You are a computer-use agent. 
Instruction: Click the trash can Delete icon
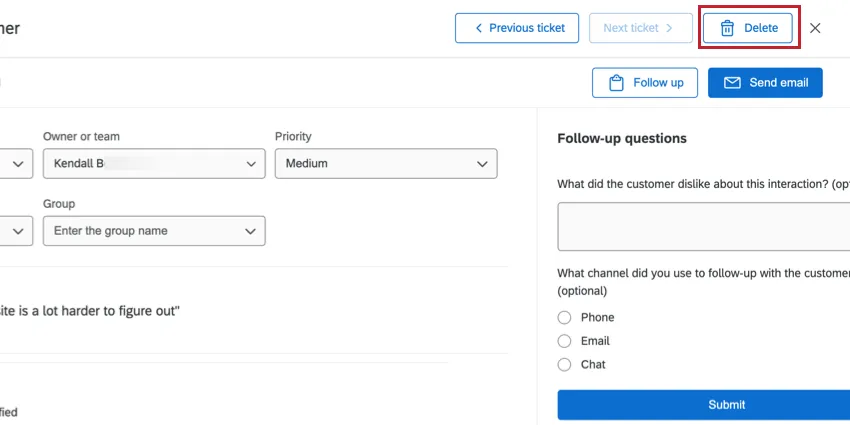(727, 28)
